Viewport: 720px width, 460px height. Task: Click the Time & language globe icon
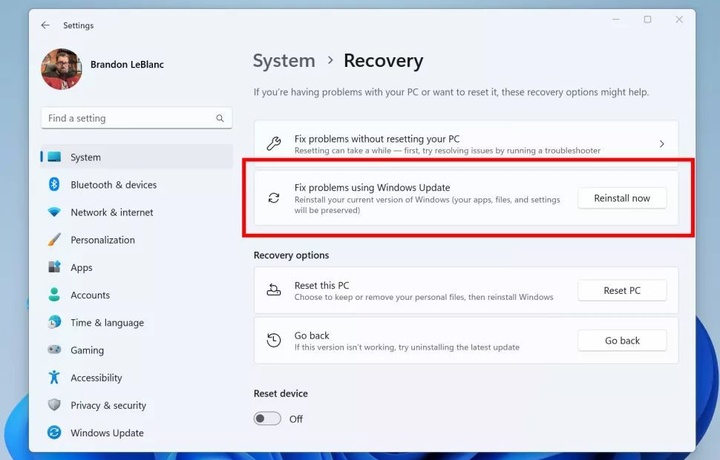(x=54, y=322)
